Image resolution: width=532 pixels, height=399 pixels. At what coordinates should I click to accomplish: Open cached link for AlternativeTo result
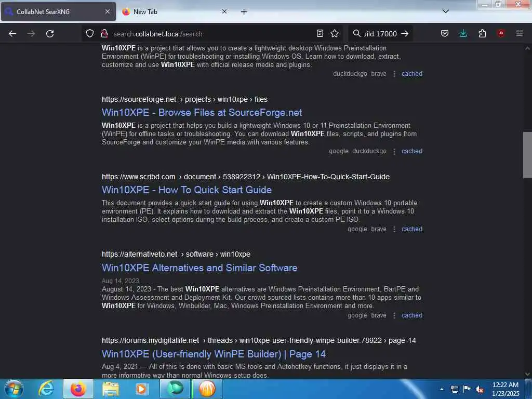(x=412, y=315)
